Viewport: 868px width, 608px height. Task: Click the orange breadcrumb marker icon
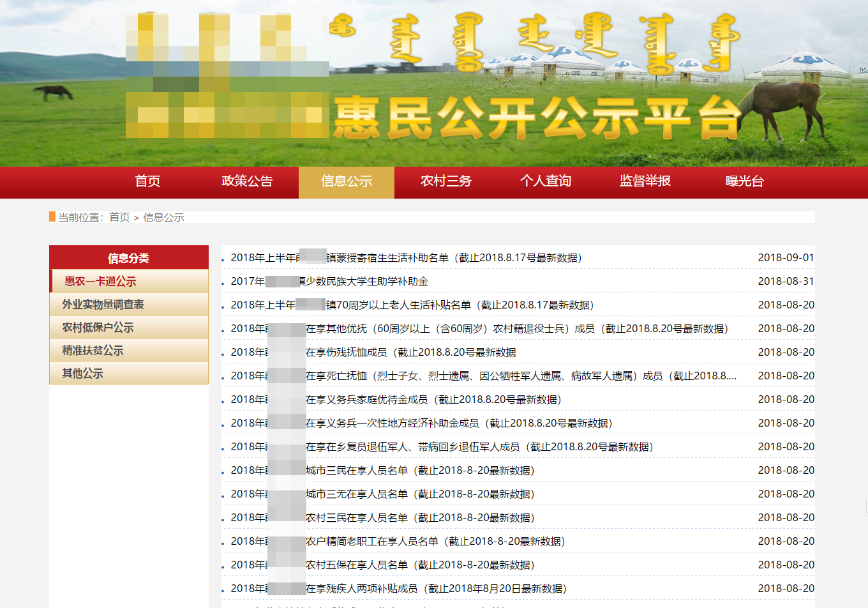[51, 217]
